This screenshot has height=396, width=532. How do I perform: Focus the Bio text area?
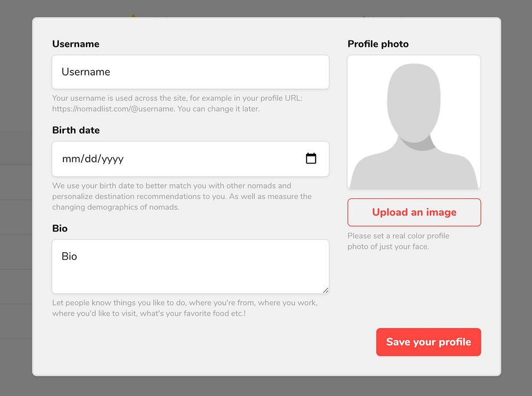[190, 266]
